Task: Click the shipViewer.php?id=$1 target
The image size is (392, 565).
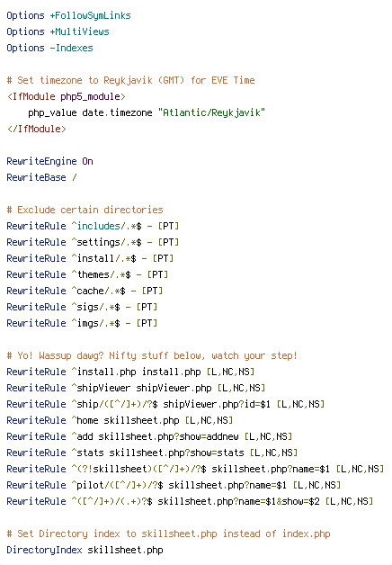Action: (217, 404)
